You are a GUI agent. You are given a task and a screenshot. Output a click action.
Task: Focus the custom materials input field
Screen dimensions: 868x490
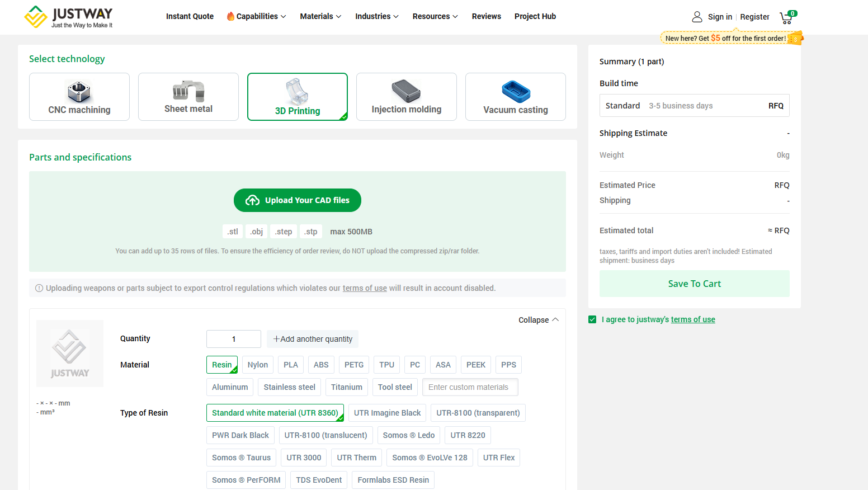pyautogui.click(x=470, y=387)
